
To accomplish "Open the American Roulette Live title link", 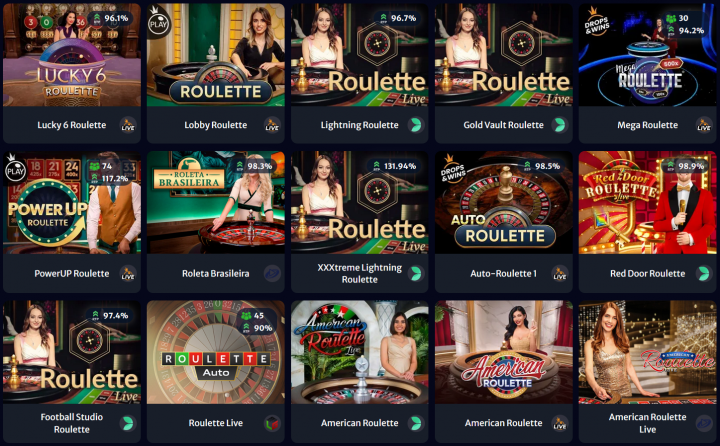I will pos(647,423).
